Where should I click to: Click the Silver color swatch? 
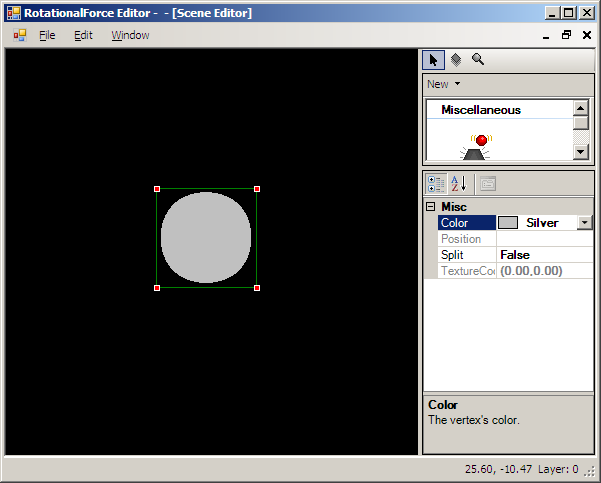pos(508,223)
